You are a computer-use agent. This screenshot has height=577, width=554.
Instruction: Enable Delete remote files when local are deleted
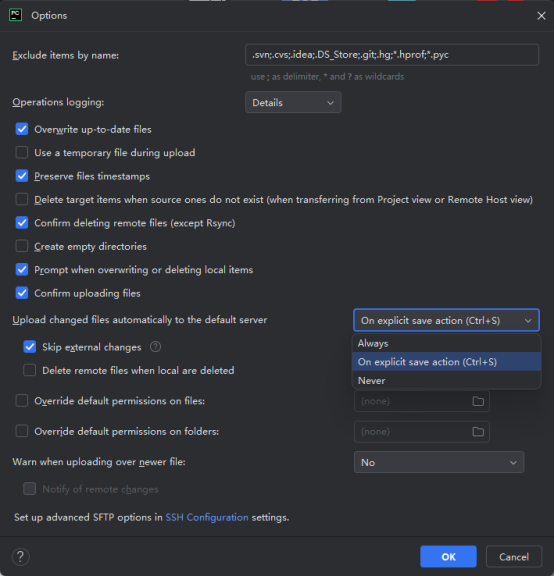point(29,370)
